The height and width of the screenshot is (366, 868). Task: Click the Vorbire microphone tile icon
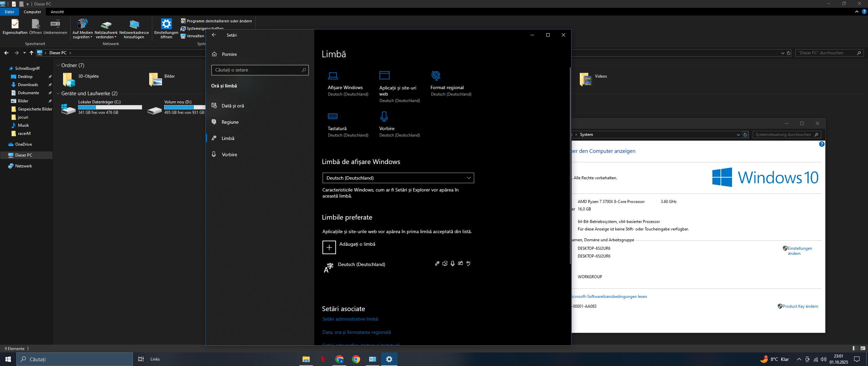click(384, 117)
